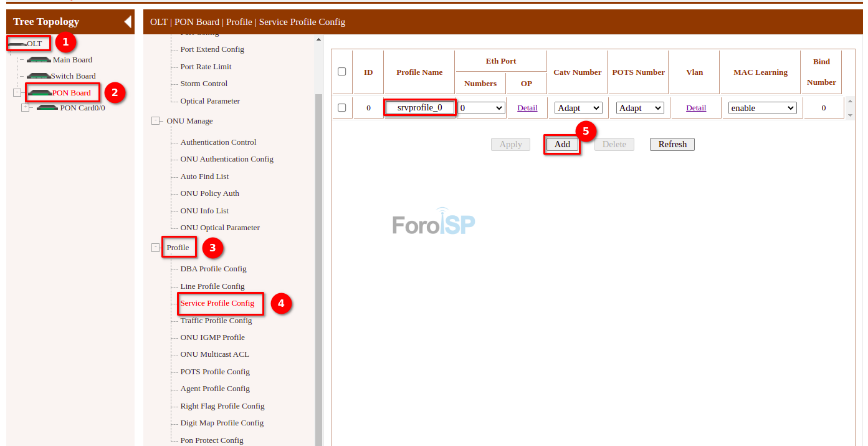868x446 pixels.
Task: Click the Add button
Action: 562,145
